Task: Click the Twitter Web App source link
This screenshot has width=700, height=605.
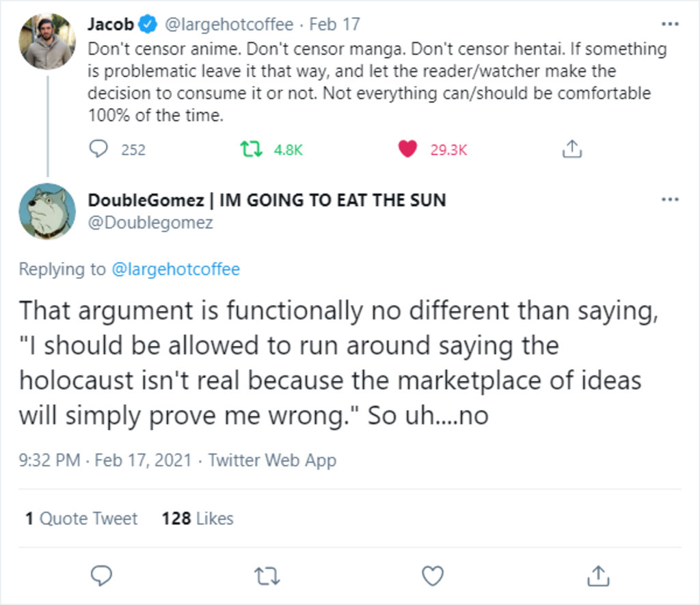Action: pyautogui.click(x=272, y=460)
